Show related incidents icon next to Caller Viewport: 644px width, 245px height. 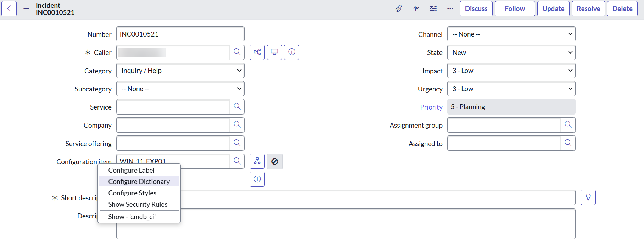(257, 52)
